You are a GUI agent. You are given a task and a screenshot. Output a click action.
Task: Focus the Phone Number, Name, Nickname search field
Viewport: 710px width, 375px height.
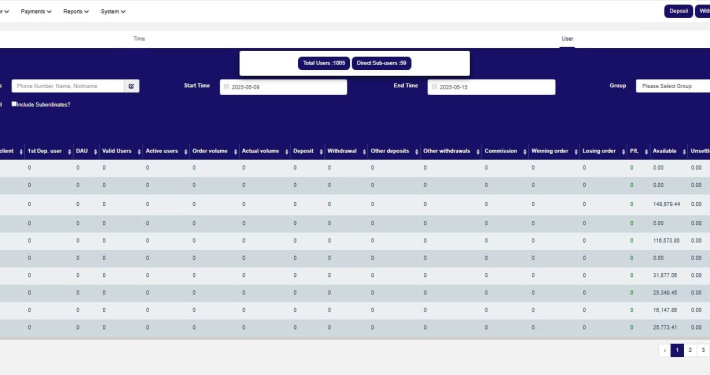tap(68, 86)
